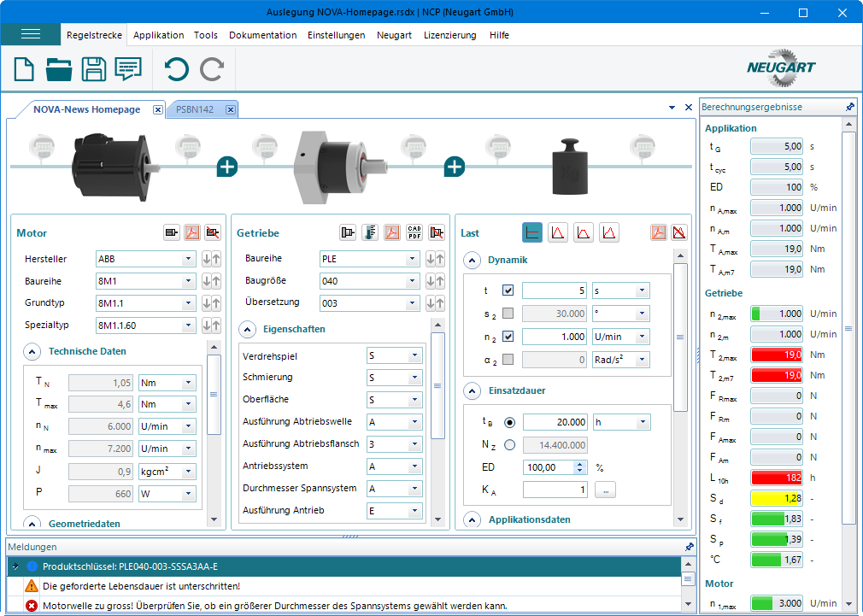Redo action arrow
The image size is (863, 616).
tap(212, 69)
